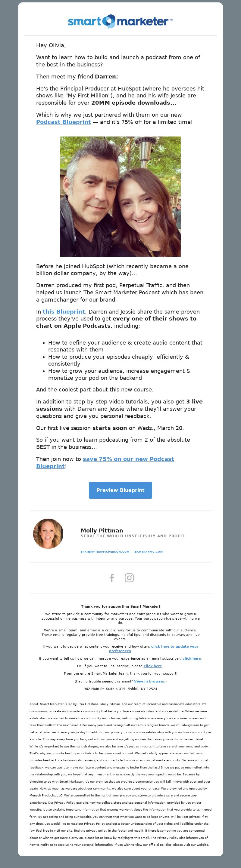
Task: Click the 'Thank you for supporting Smart Marketer!' heading
Action: [x=120, y=606]
